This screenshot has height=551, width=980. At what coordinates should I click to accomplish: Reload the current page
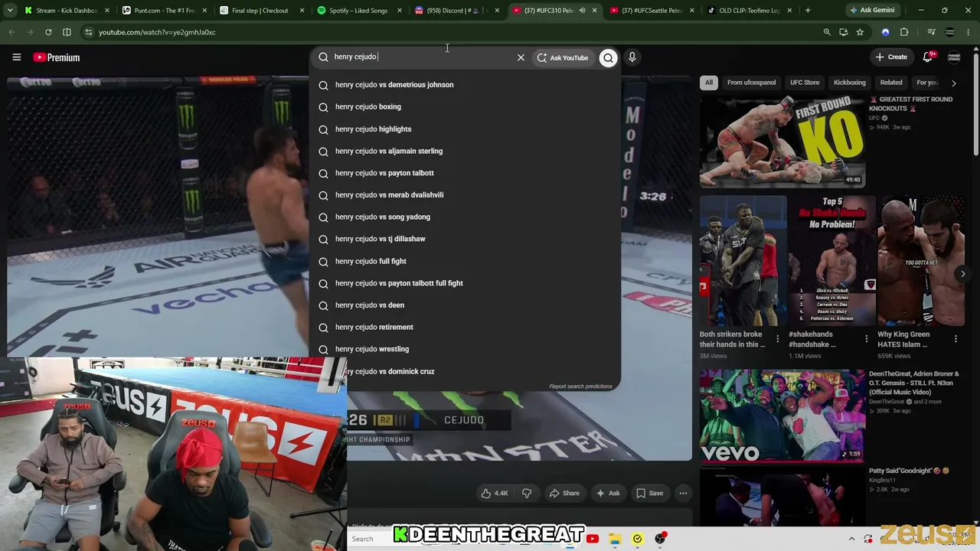click(48, 32)
